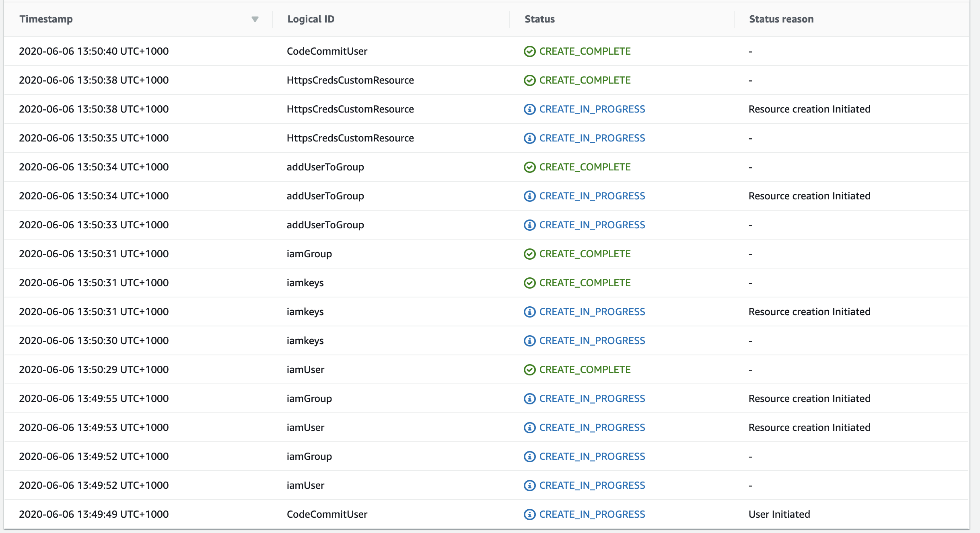Click CREATE_IN_PROGRESS text in iamGroup 13:49:52 row
The image size is (980, 533).
(x=592, y=457)
